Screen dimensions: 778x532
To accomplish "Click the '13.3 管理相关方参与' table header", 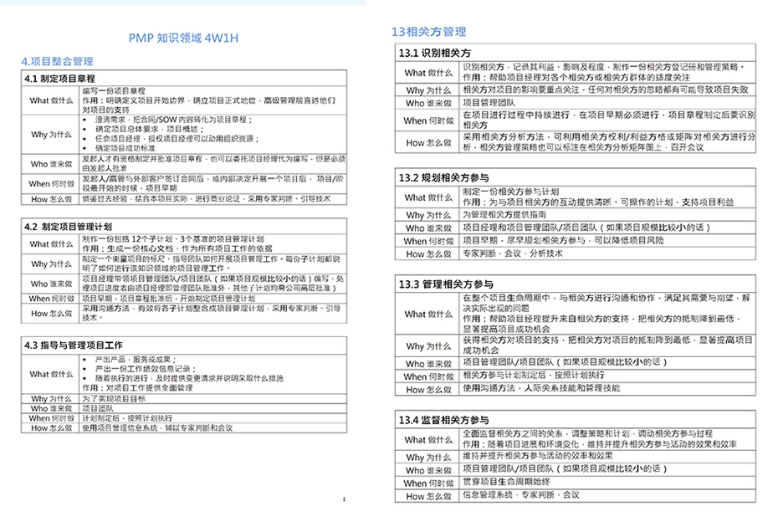I will click(x=442, y=284).
